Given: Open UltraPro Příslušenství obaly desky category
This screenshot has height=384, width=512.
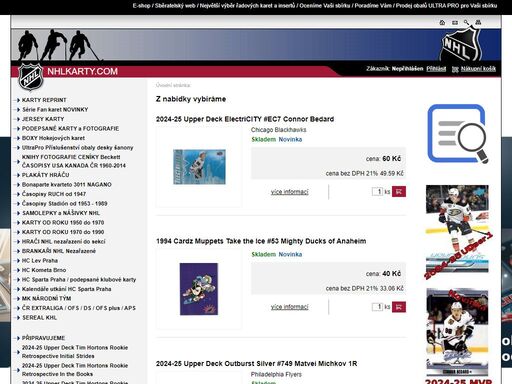Looking at the screenshot, I should tap(78, 148).
